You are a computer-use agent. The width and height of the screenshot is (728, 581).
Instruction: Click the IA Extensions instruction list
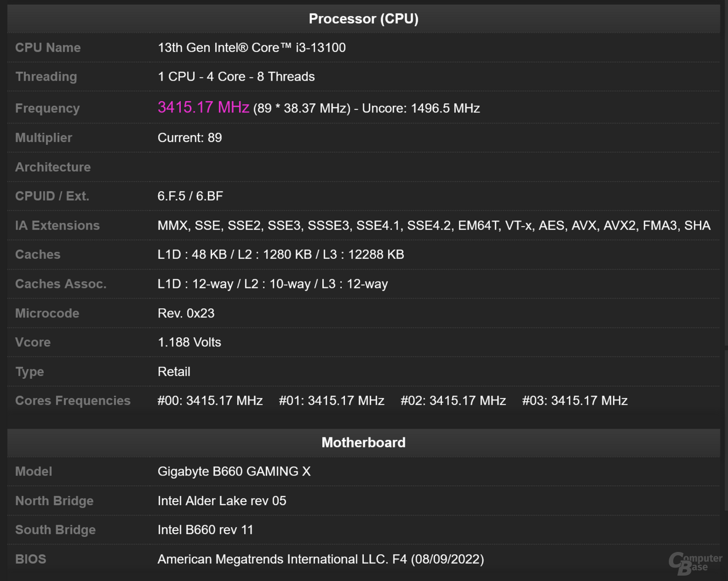(434, 225)
